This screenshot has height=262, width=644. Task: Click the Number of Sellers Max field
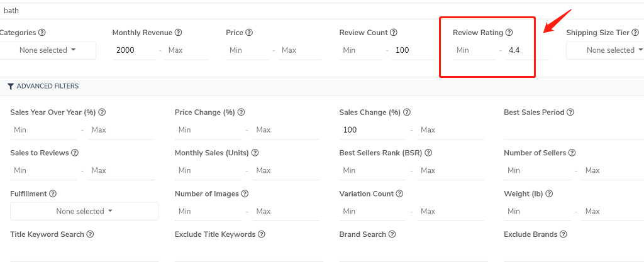tap(613, 170)
